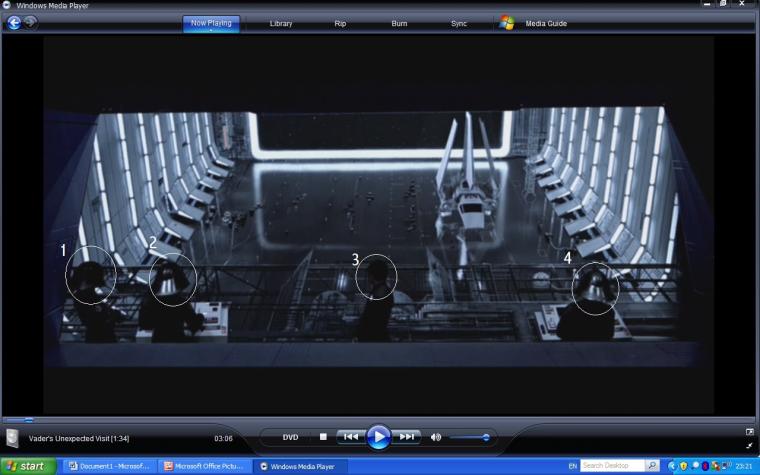Click the Search Desktop input field
Image resolution: width=760 pixels, height=475 pixels.
coord(612,466)
